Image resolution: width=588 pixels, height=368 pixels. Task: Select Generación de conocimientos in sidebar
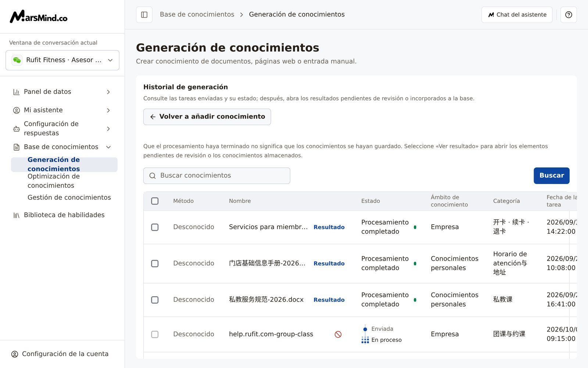pos(64,164)
